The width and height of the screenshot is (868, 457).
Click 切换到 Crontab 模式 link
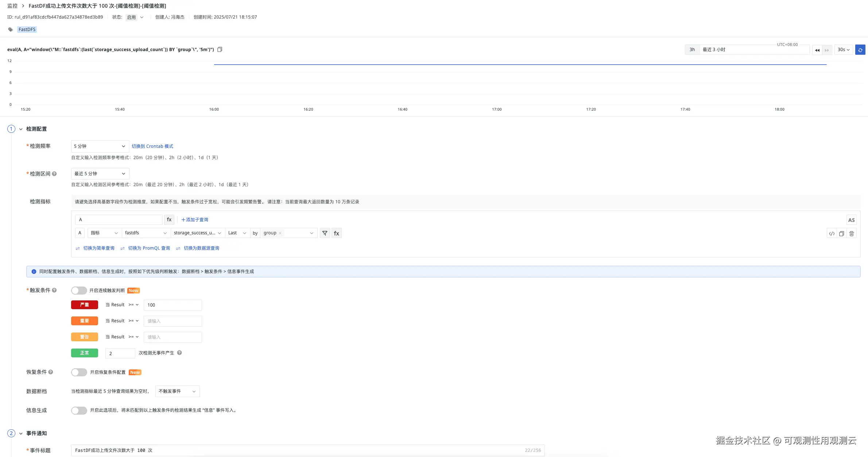coord(152,146)
